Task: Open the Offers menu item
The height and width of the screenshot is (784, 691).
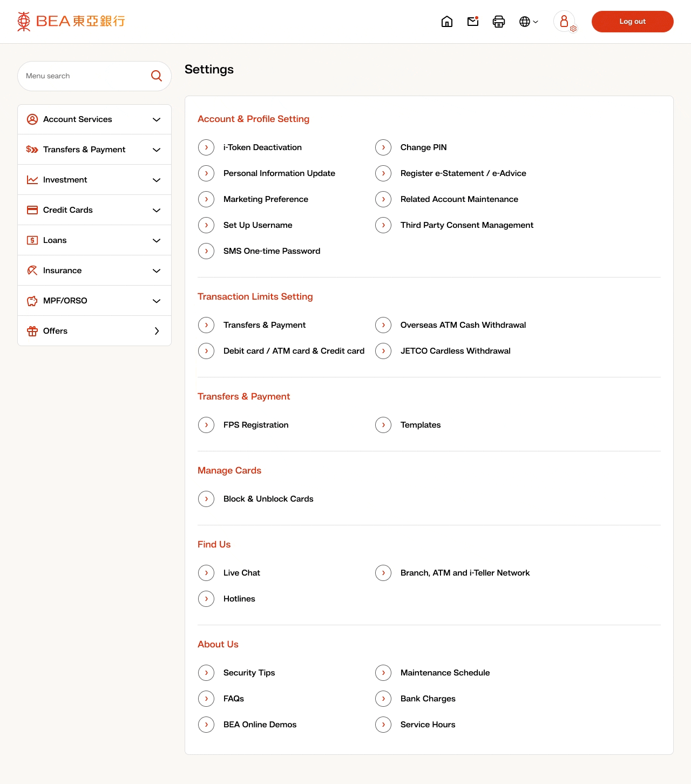Action: pyautogui.click(x=94, y=331)
